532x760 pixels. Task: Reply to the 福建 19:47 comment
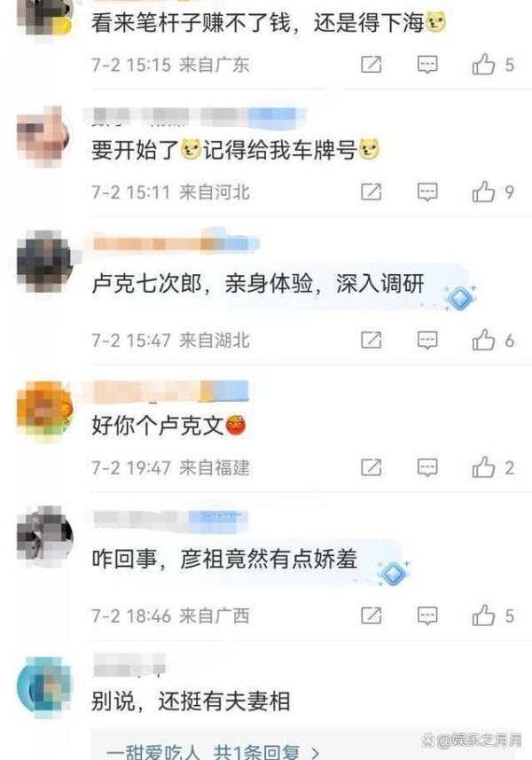pos(427,467)
